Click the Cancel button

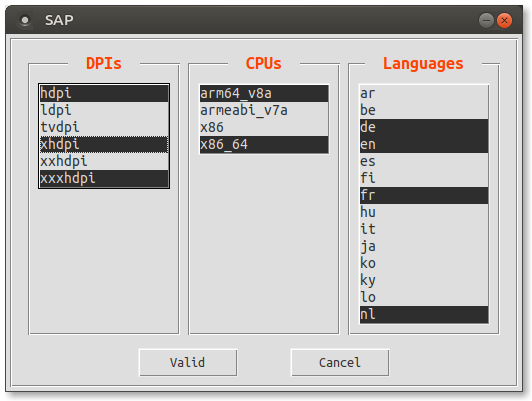pos(340,362)
